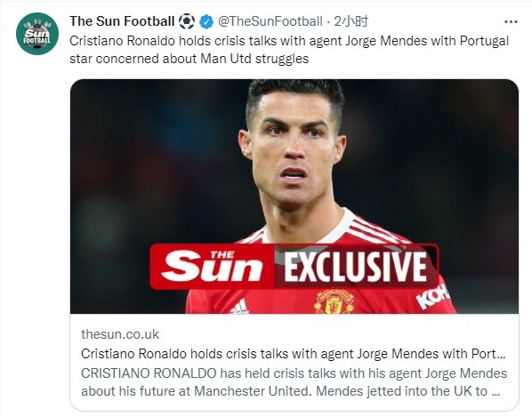Click the tweet text about crisis talks
Viewport: 532px width, 417px height.
289,50
